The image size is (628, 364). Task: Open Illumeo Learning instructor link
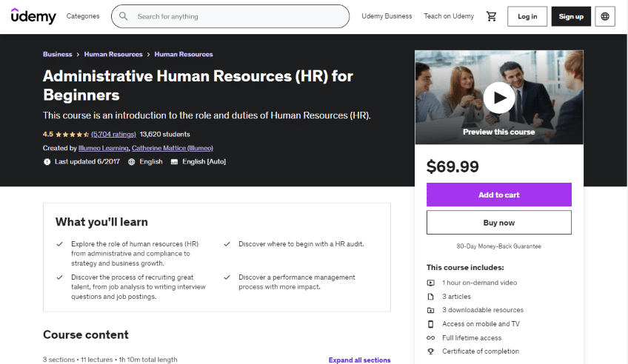click(x=104, y=148)
